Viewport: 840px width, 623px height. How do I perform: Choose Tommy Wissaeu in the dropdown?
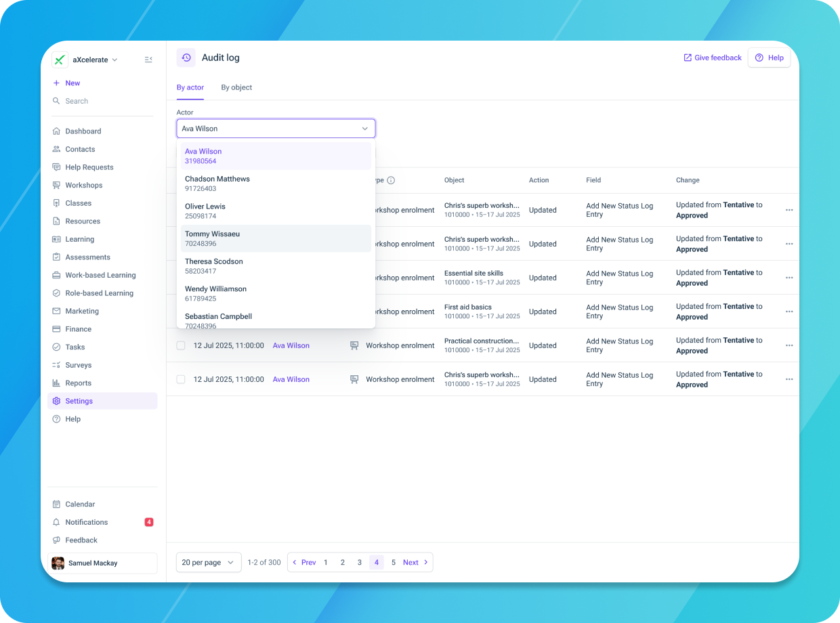coord(276,238)
